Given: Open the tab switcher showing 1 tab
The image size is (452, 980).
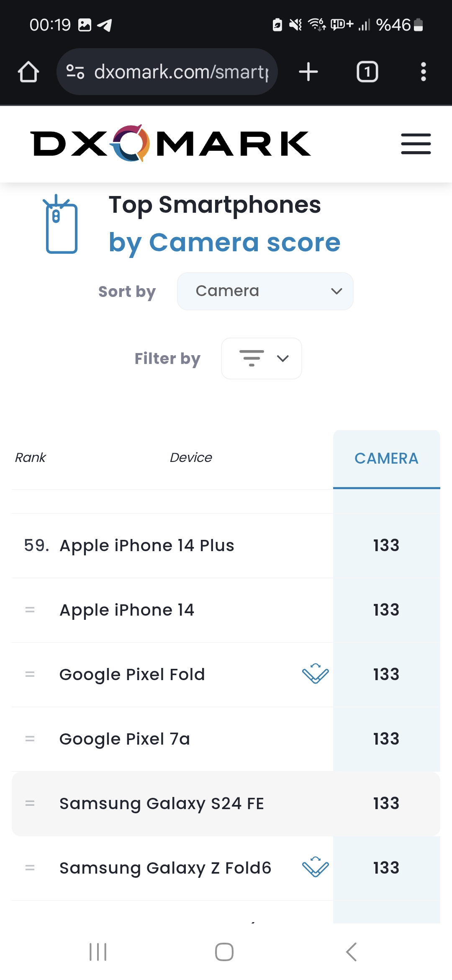Looking at the screenshot, I should [x=367, y=72].
